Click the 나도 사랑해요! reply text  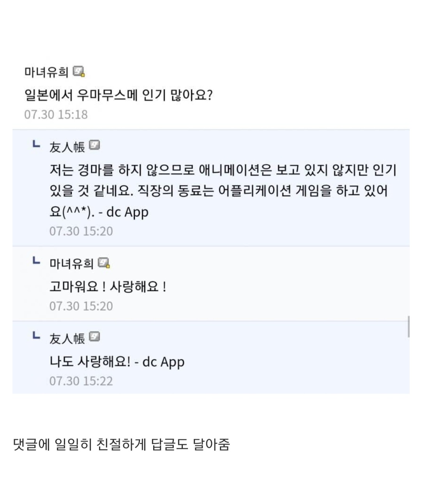[x=117, y=362]
